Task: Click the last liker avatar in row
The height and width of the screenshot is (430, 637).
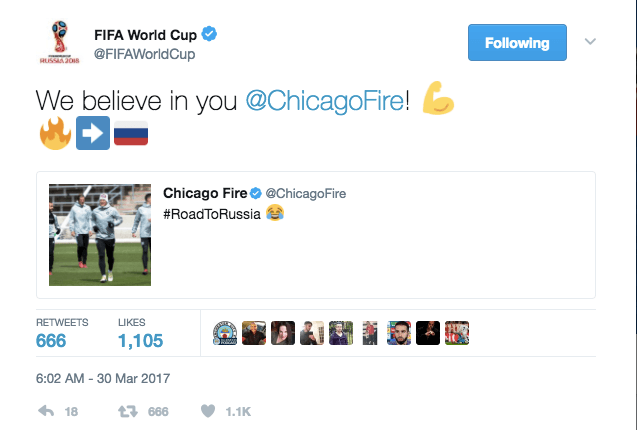Action: pyautogui.click(x=459, y=333)
